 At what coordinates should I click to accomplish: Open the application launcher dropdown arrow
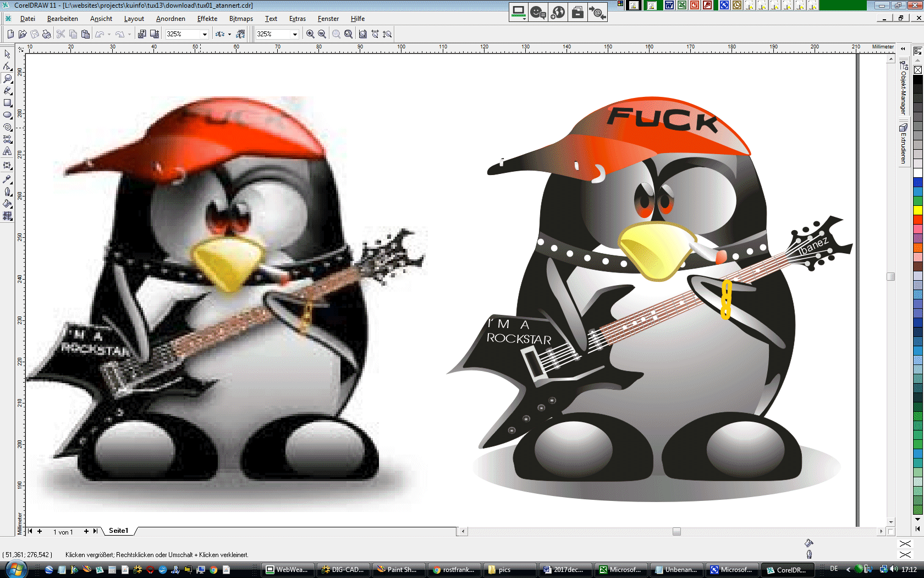[x=229, y=34]
